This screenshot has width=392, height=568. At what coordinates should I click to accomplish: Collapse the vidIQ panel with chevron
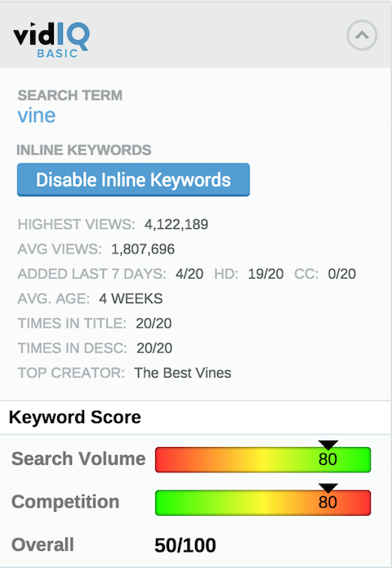tap(362, 35)
